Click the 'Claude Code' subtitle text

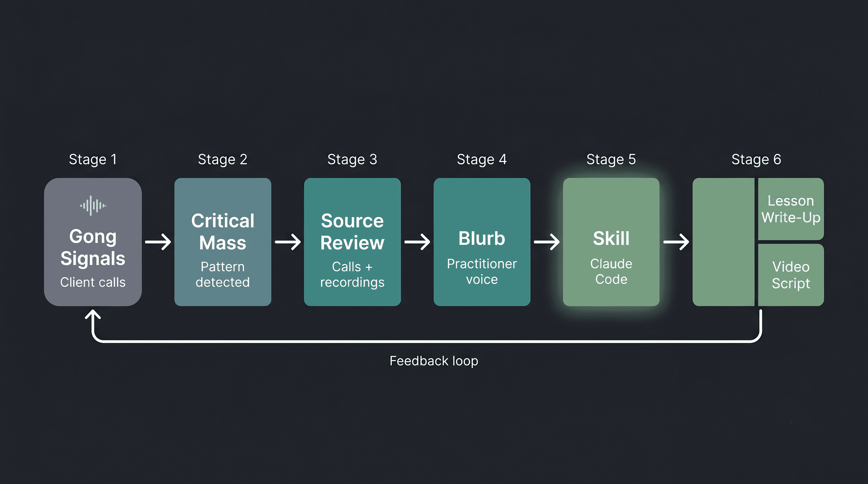(611, 271)
